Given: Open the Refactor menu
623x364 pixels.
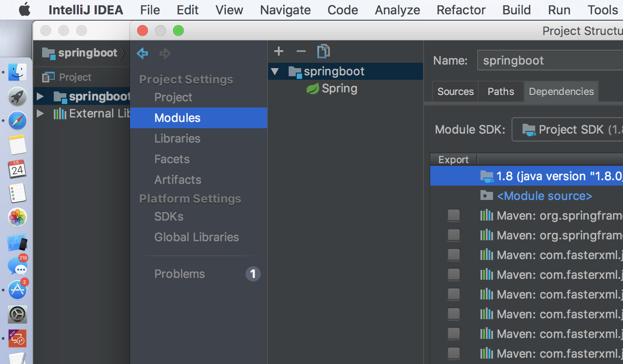Looking at the screenshot, I should coord(461,10).
